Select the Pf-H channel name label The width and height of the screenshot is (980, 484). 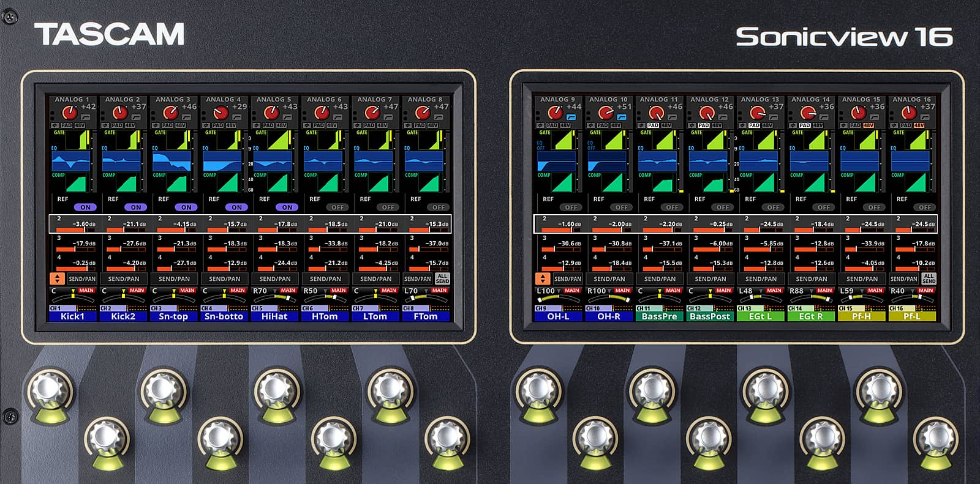pyautogui.click(x=861, y=316)
